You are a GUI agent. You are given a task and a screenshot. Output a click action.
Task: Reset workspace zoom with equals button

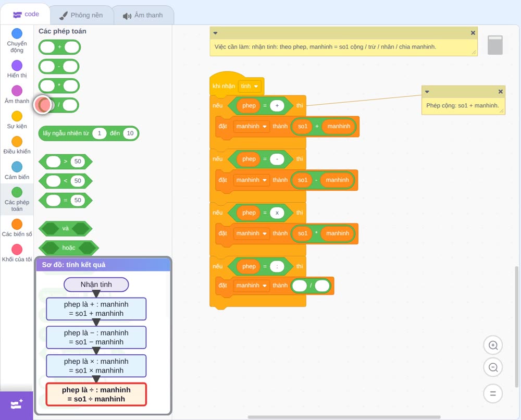(x=493, y=393)
